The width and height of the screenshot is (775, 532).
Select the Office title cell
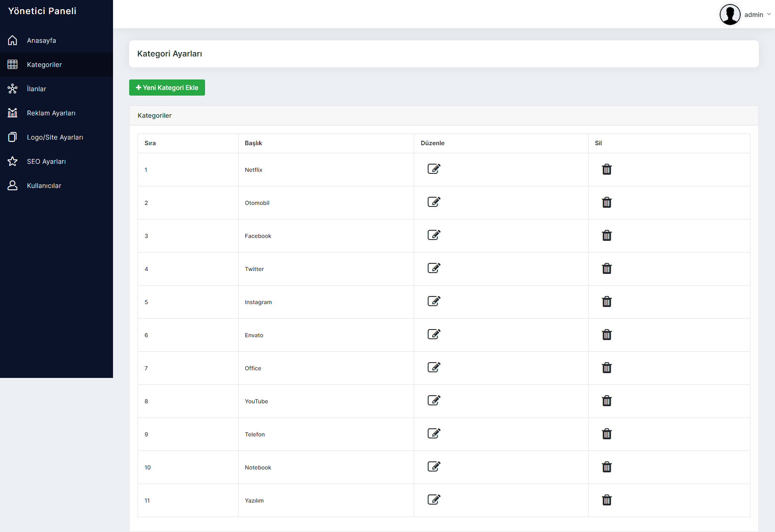tap(326, 368)
